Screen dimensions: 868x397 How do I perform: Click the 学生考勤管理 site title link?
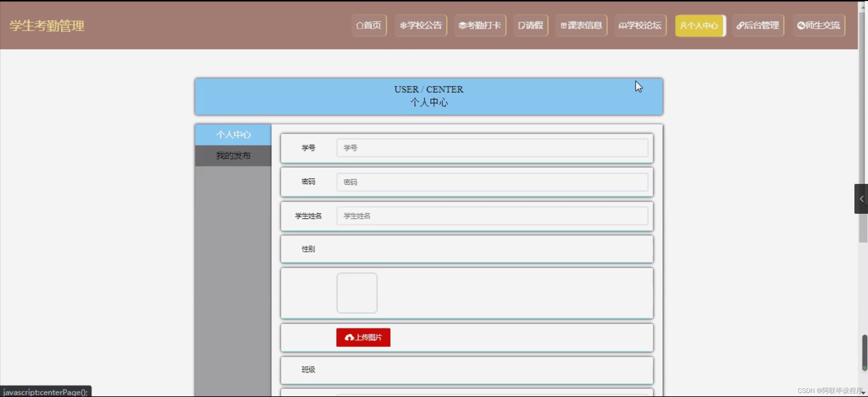[x=46, y=25]
